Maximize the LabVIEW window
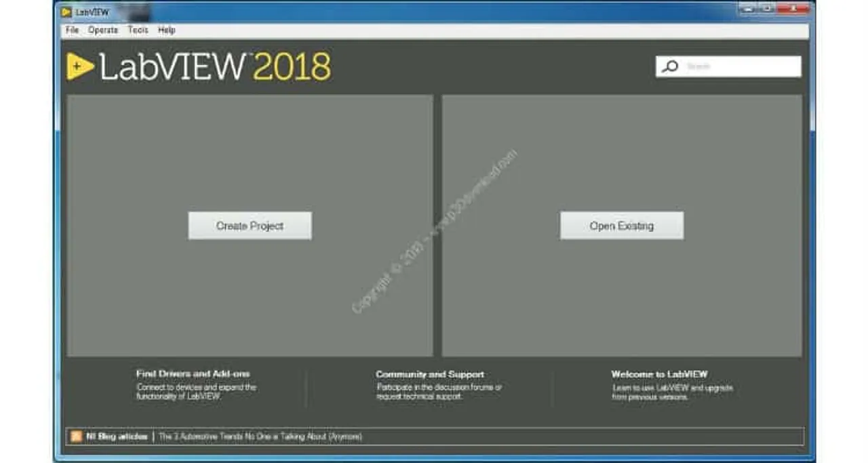The width and height of the screenshot is (868, 463). click(768, 8)
